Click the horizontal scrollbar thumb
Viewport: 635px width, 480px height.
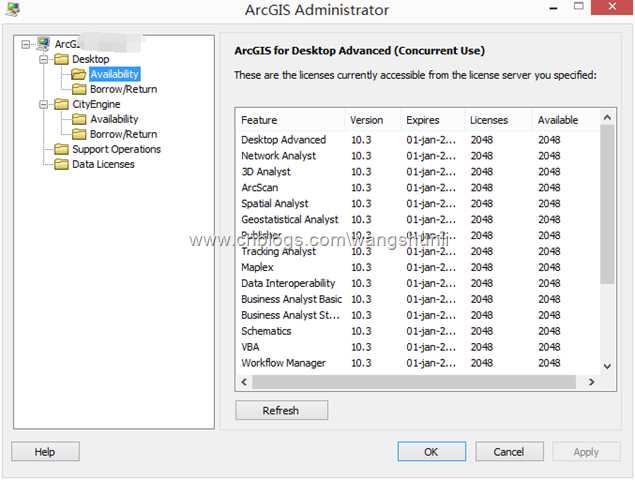point(414,382)
